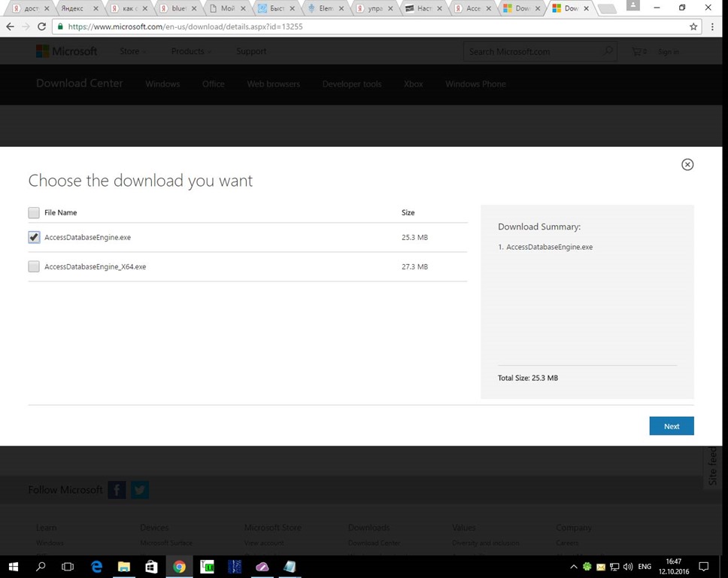Click the Diversity and inclusion footer link
This screenshot has height=578, width=728.
(486, 543)
